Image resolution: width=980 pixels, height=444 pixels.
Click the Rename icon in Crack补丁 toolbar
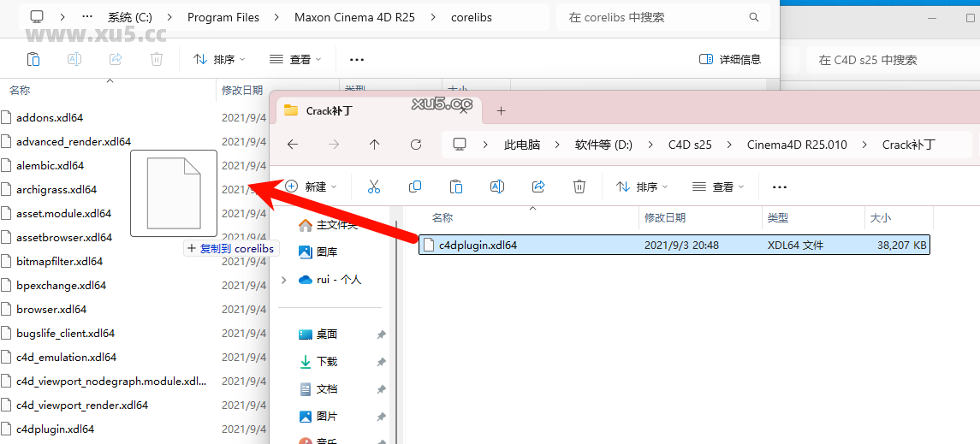[x=497, y=186]
